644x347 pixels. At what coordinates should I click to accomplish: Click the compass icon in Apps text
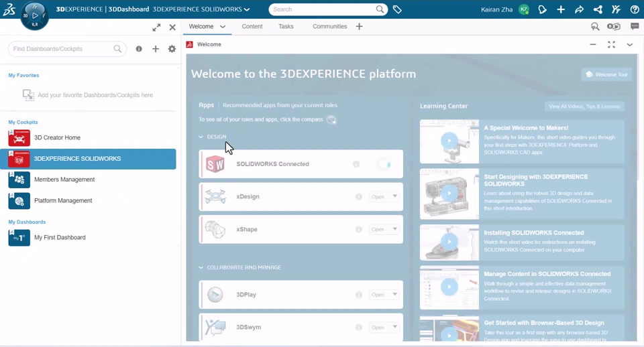click(331, 120)
